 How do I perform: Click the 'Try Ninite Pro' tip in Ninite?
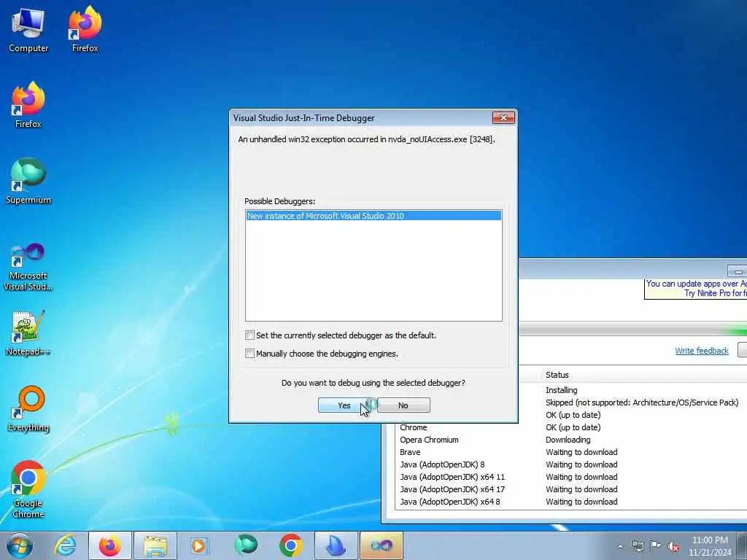[x=695, y=289]
